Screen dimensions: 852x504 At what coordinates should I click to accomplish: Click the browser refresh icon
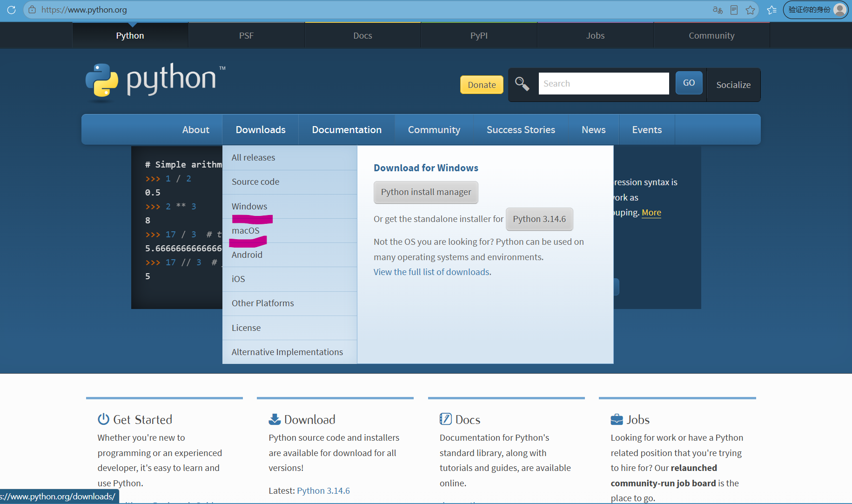(x=11, y=10)
